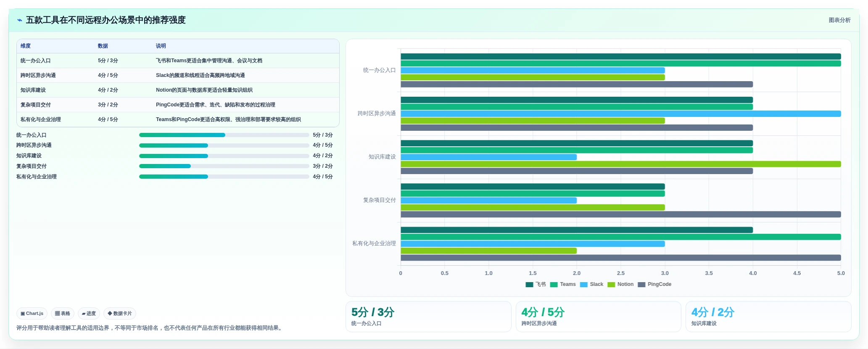Image resolution: width=868 pixels, height=349 pixels.
Task: Toggle the Slack legend swatch
Action: tap(583, 285)
